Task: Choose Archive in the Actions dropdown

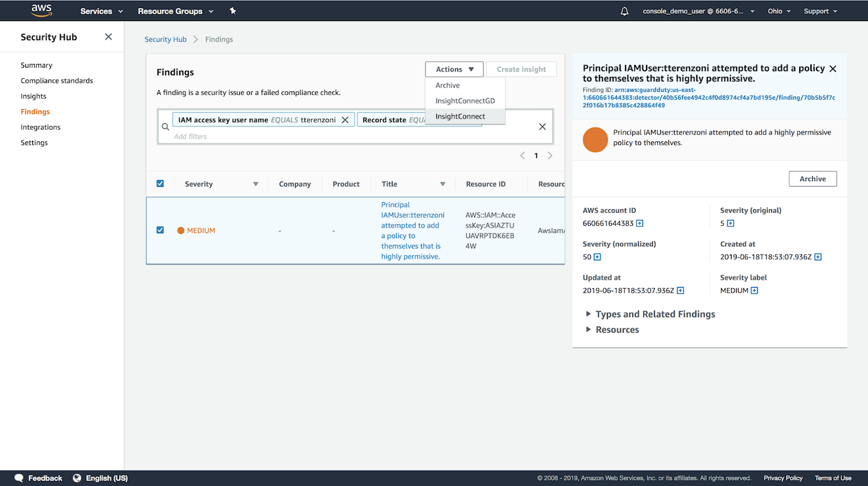Action: 448,86
